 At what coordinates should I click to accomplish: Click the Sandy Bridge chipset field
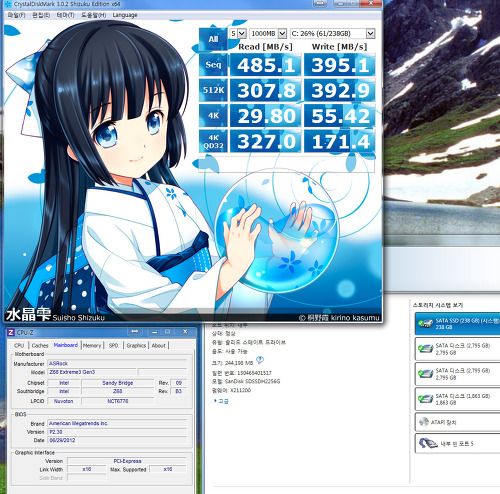tap(118, 383)
